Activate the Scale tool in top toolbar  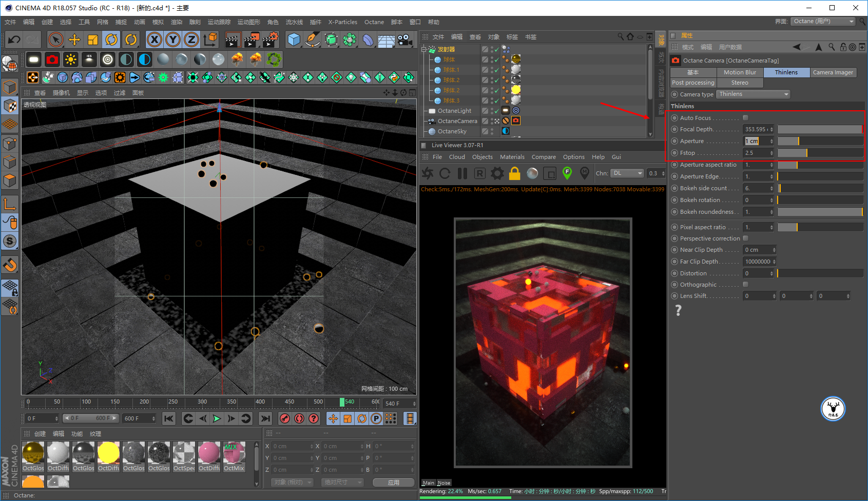click(93, 39)
